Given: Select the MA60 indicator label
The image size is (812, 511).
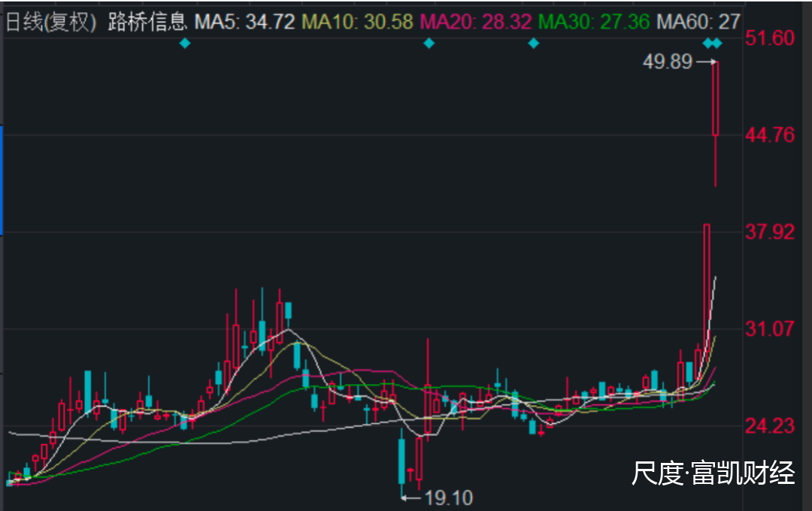Looking at the screenshot, I should (698, 23).
